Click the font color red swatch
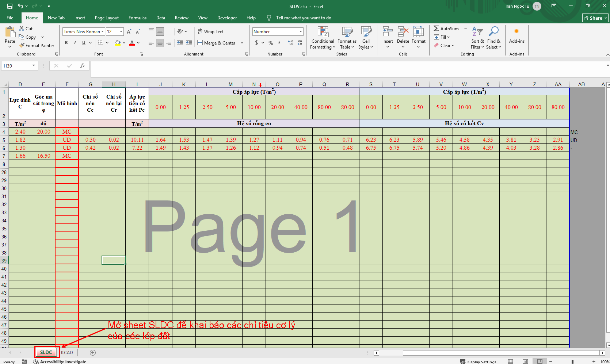The width and height of the screenshot is (610, 364). pos(132,43)
